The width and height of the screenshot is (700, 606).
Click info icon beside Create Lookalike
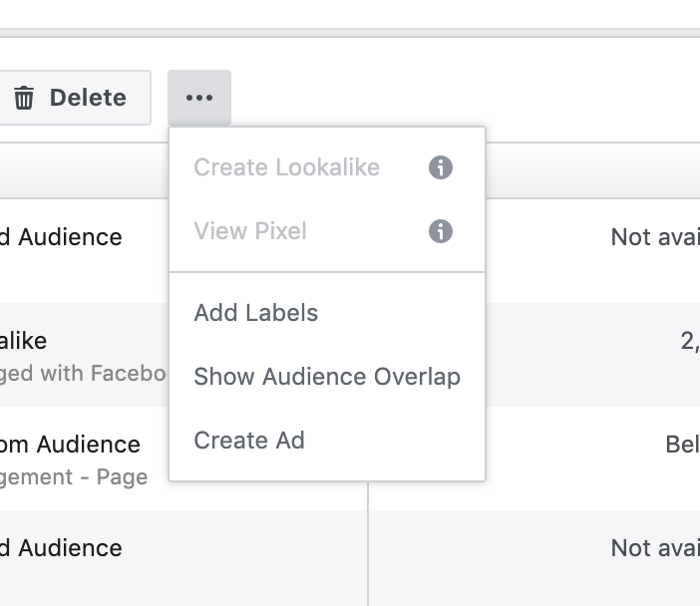440,167
